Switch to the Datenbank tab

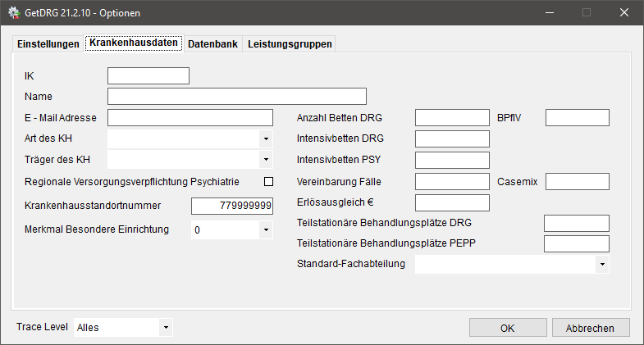click(212, 44)
